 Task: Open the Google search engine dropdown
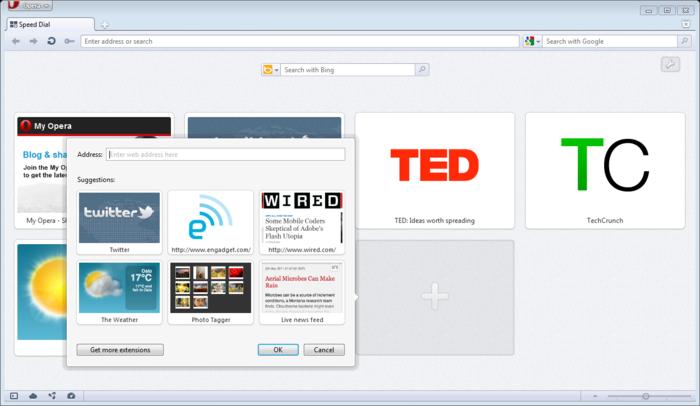point(532,41)
